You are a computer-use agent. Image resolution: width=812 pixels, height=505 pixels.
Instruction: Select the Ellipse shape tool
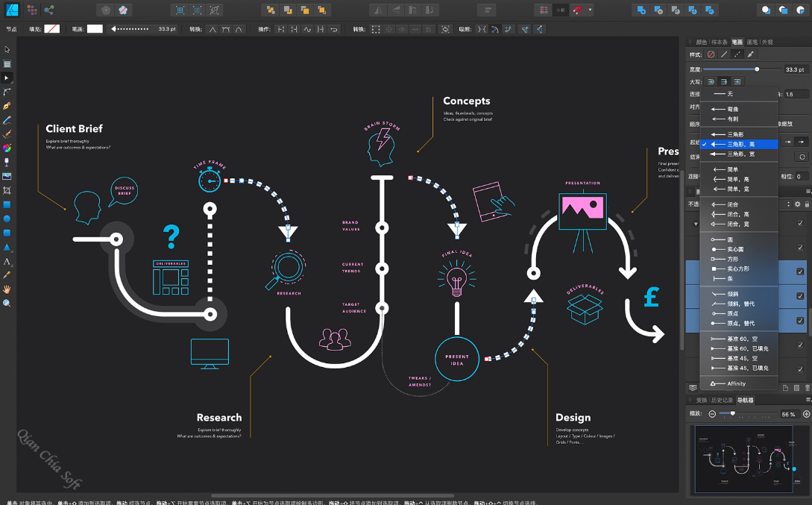[7, 219]
